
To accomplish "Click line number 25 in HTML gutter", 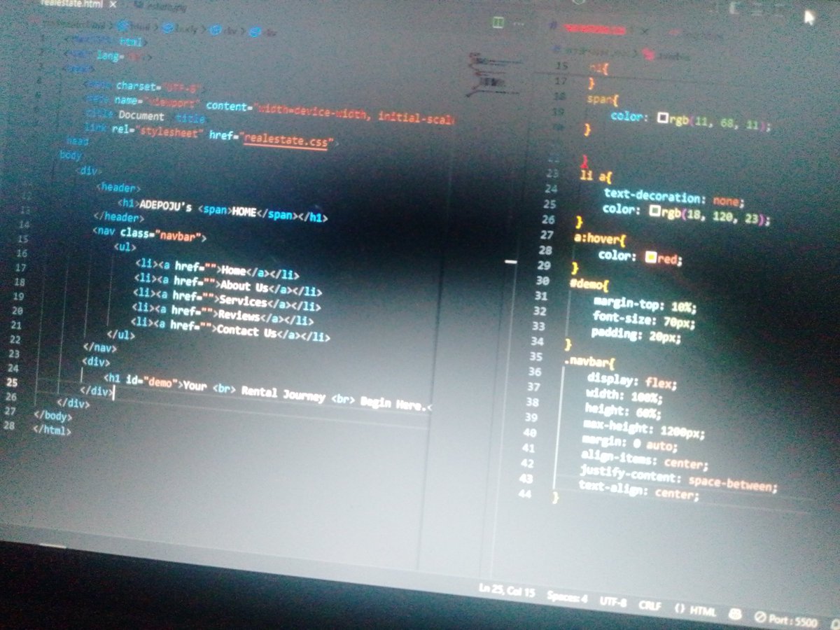I will pyautogui.click(x=12, y=383).
